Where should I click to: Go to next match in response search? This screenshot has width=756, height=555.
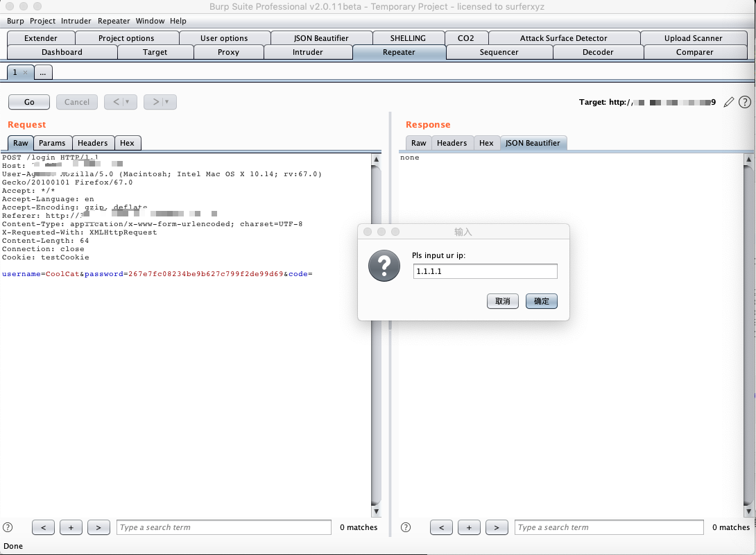pyautogui.click(x=497, y=527)
